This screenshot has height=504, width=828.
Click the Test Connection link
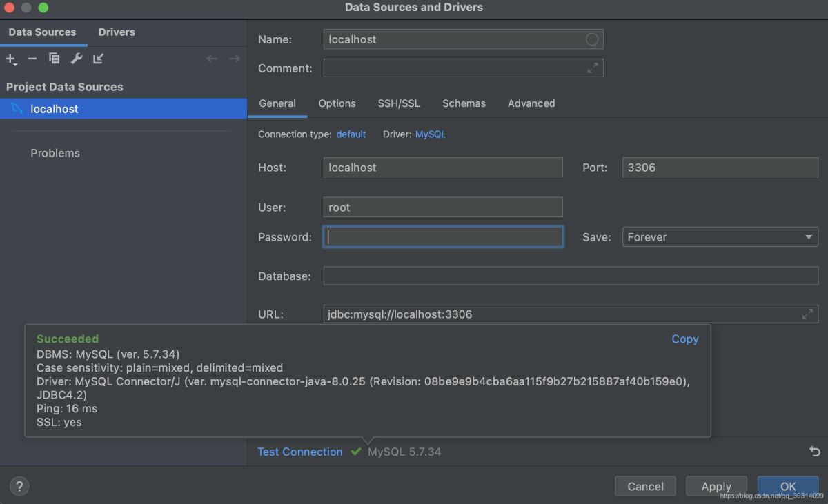(299, 452)
